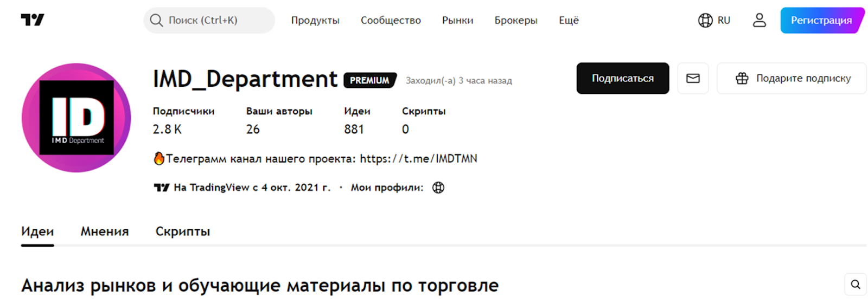Open the RU language selector
Viewport: 868px width, 303px height.
tap(714, 21)
